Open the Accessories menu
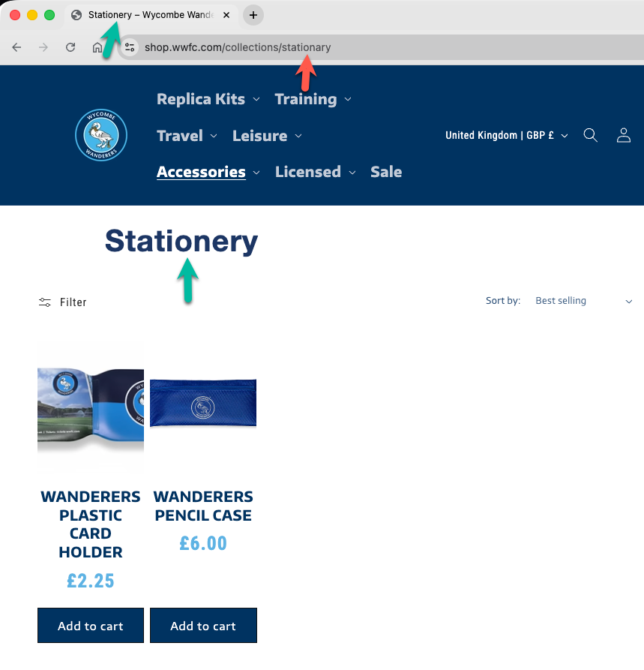 click(x=208, y=172)
